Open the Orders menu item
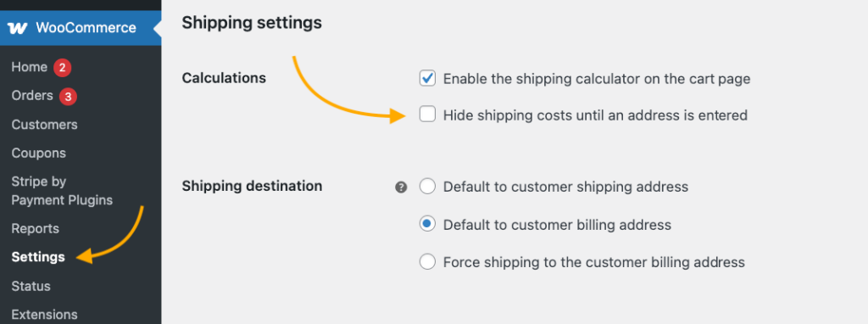 coord(32,96)
